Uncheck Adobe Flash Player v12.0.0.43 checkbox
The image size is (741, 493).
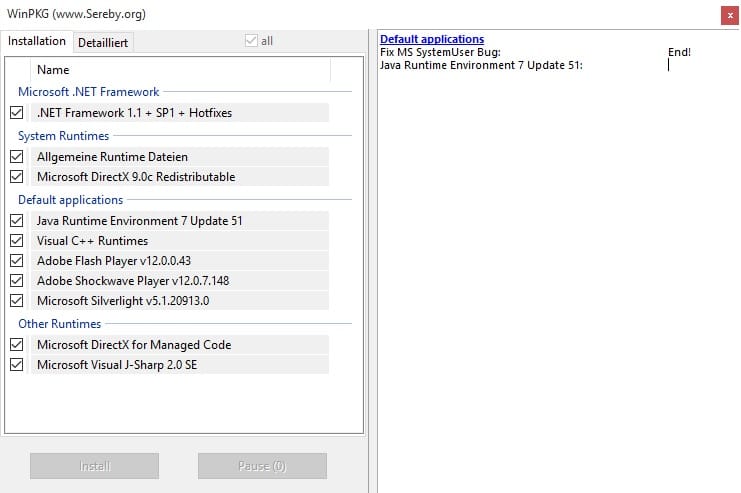[17, 260]
